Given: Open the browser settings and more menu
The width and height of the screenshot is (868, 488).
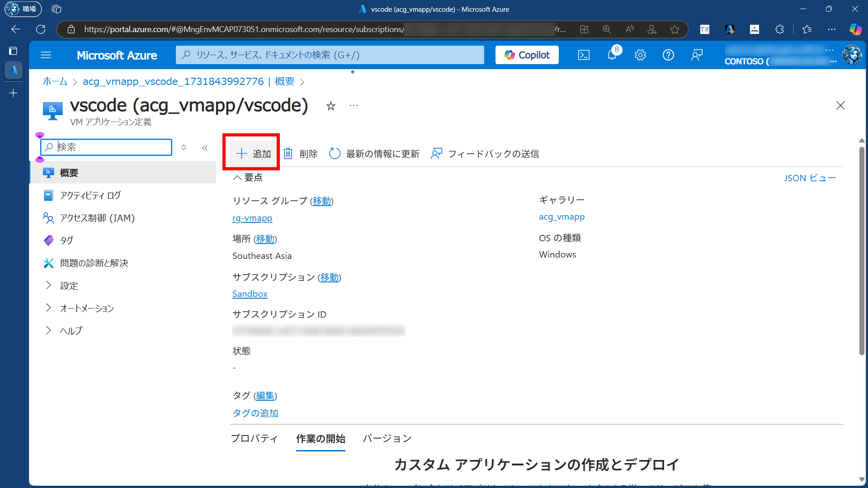Looking at the screenshot, I should pyautogui.click(x=832, y=29).
